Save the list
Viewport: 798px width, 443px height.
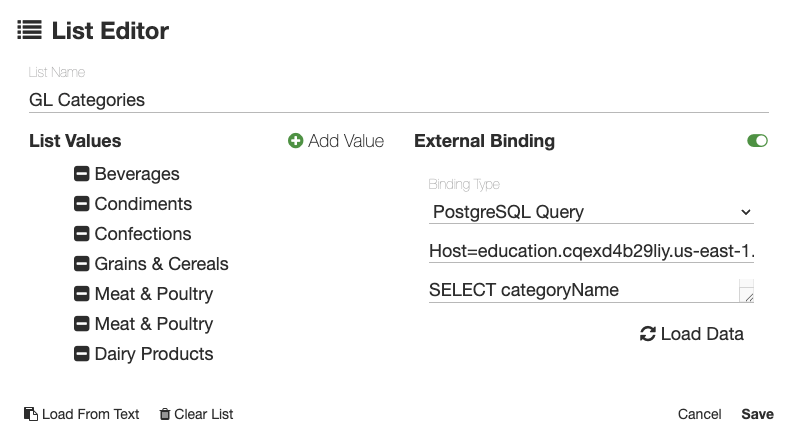tap(757, 414)
